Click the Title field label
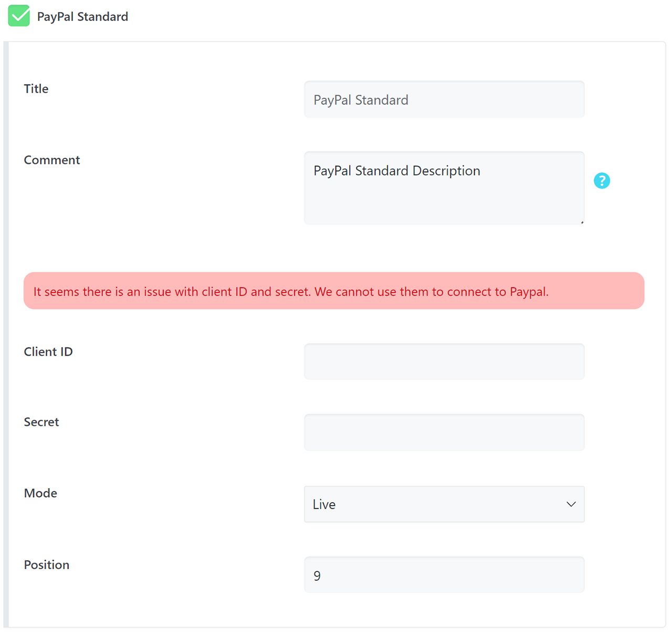Viewport: 672px width, 632px height. click(x=36, y=89)
